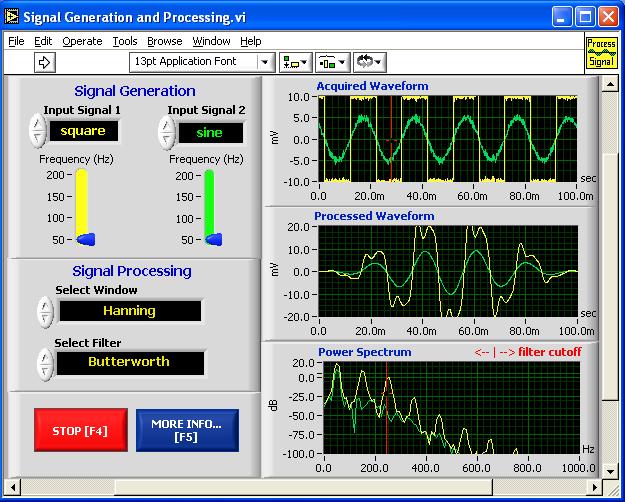Click the LabVIEW icon in title bar

point(11,17)
